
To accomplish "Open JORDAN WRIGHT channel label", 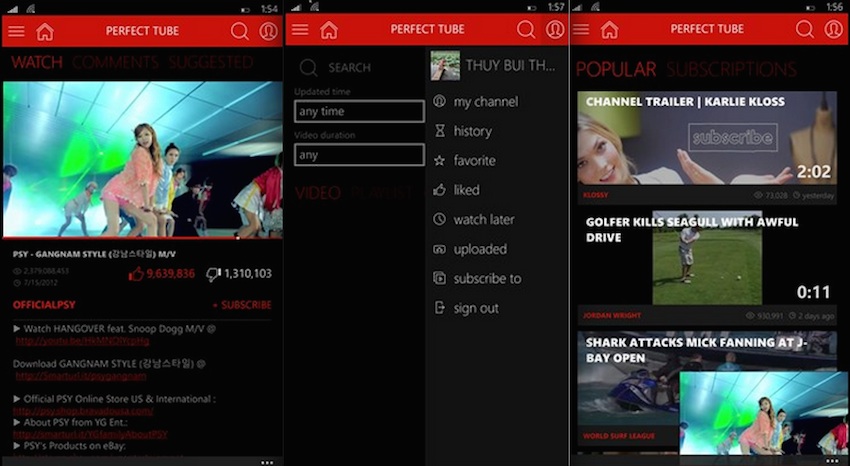I will point(612,315).
